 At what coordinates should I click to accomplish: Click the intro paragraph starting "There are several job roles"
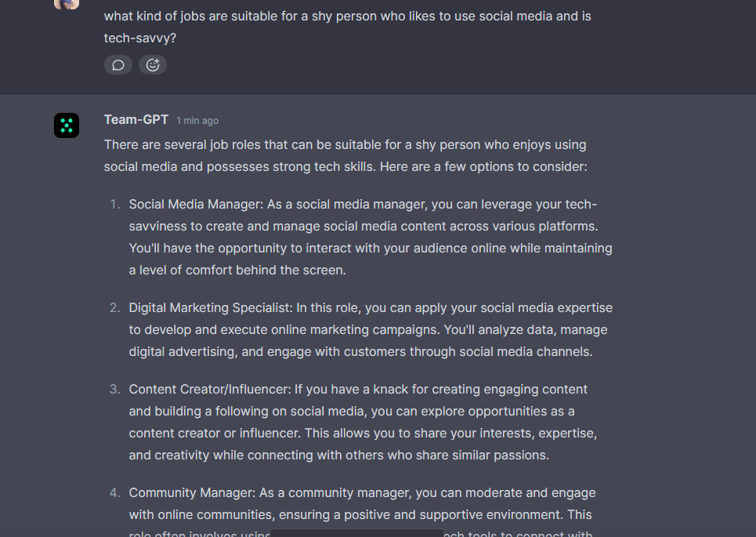[345, 155]
